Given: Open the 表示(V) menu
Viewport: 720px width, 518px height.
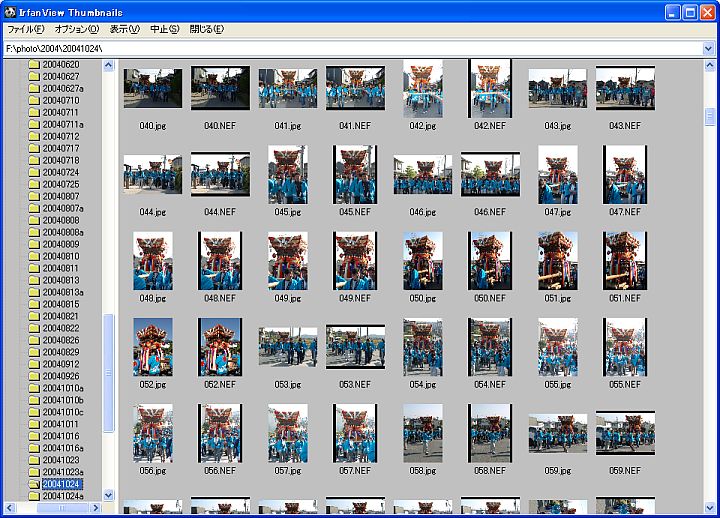Looking at the screenshot, I should pos(124,29).
